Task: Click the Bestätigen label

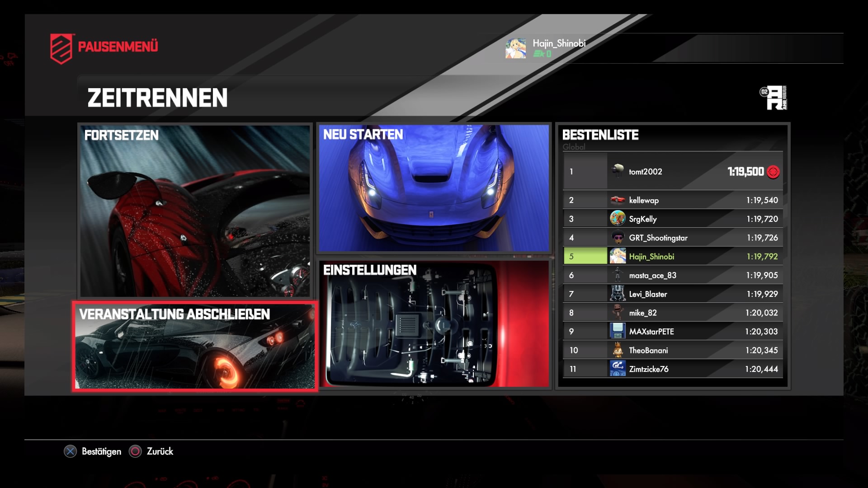Action: [101, 451]
